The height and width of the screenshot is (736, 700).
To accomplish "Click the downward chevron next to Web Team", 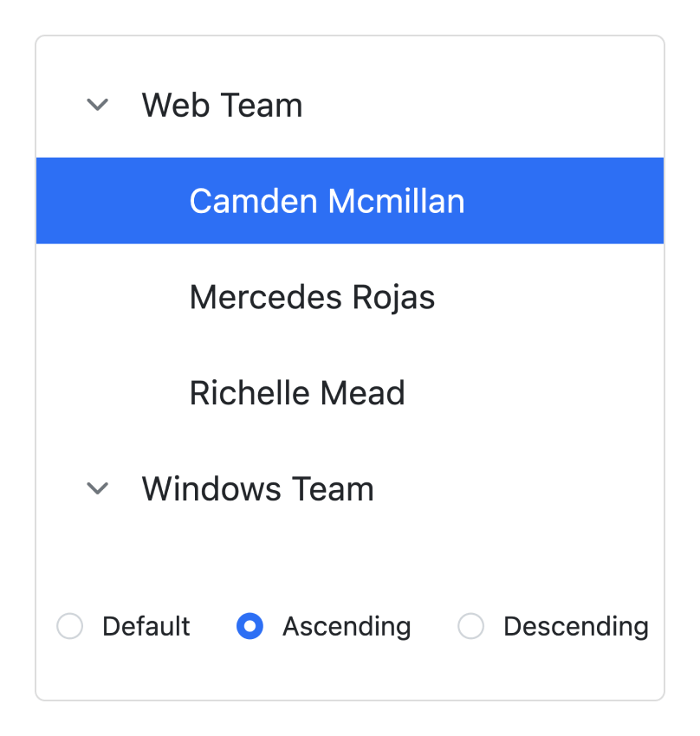I will tap(97, 105).
